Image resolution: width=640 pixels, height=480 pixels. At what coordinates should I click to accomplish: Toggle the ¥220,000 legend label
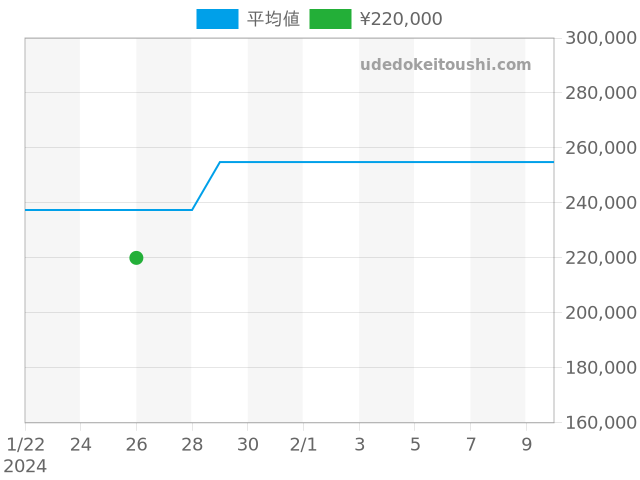click(400, 19)
